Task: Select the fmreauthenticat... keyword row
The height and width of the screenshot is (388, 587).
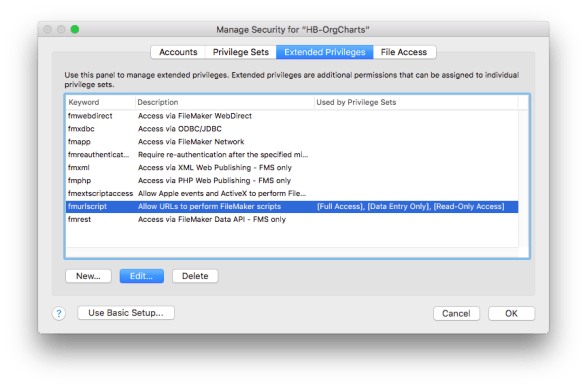Action: coord(292,155)
